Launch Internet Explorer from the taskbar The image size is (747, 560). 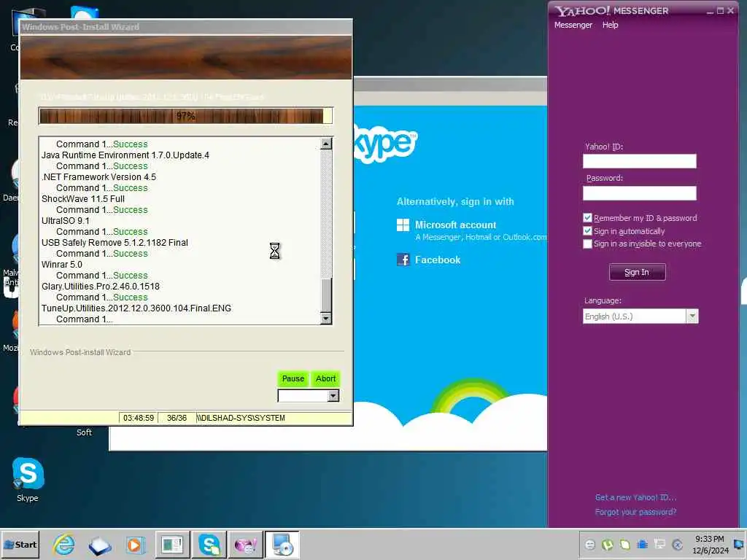coord(64,544)
